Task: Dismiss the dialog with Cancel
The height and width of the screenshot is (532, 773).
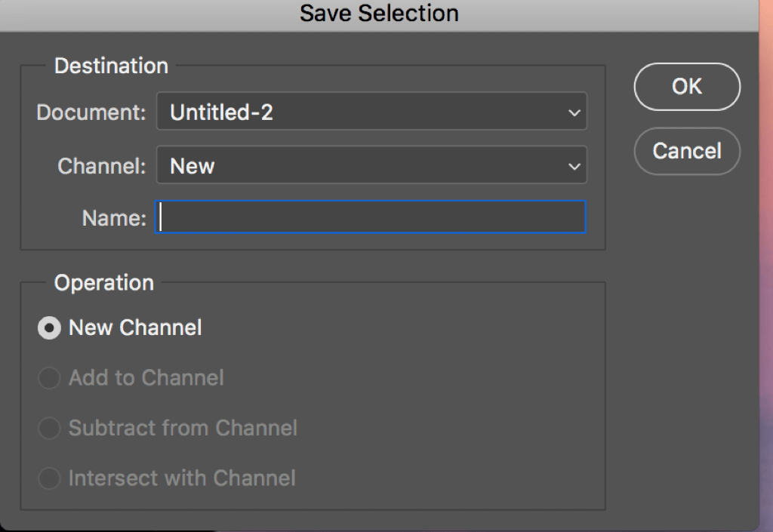Action: coord(686,151)
